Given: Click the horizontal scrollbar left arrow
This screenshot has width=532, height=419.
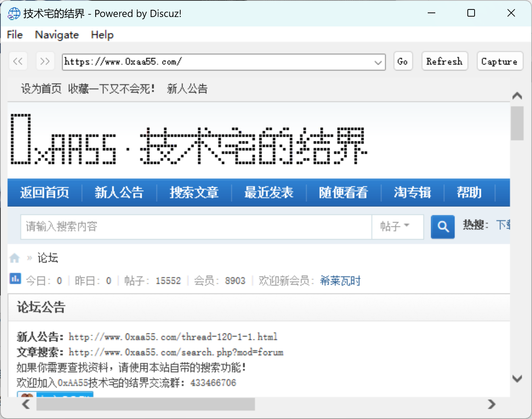Looking at the screenshot, I should pos(26,404).
